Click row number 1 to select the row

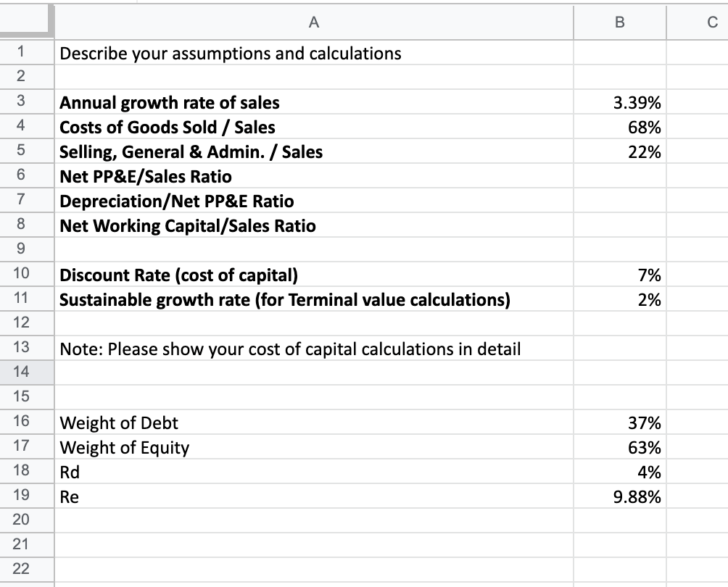[26, 53]
